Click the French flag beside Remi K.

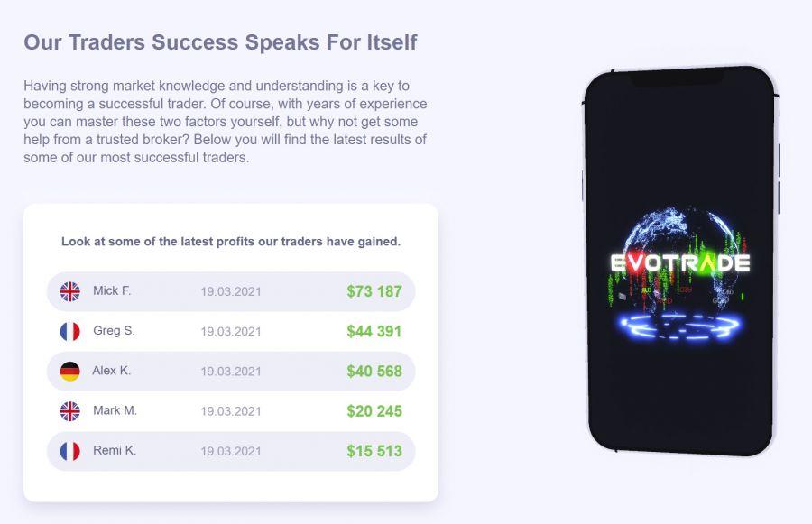coord(69,451)
